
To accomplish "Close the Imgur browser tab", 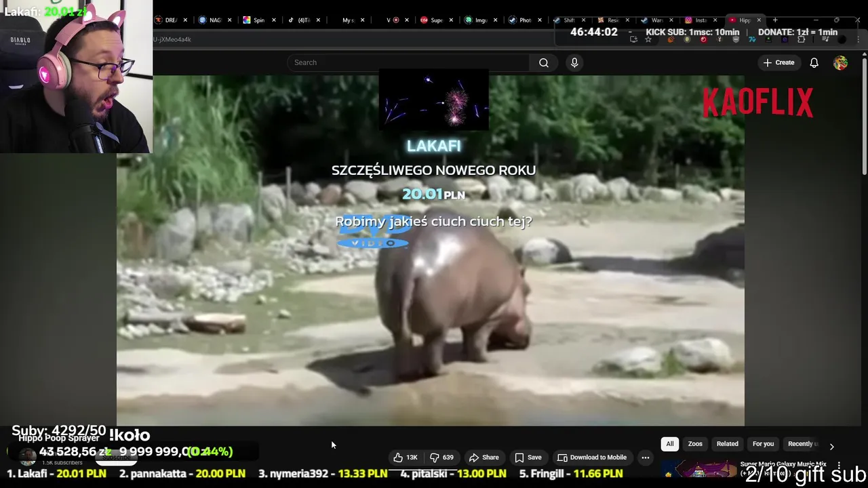I will pyautogui.click(x=496, y=20).
